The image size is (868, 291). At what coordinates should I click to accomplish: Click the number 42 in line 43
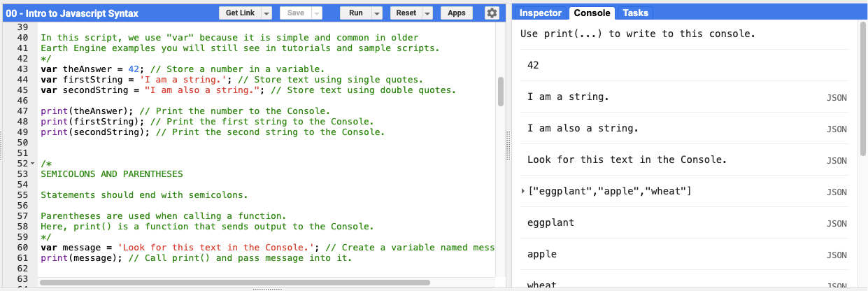(x=134, y=69)
